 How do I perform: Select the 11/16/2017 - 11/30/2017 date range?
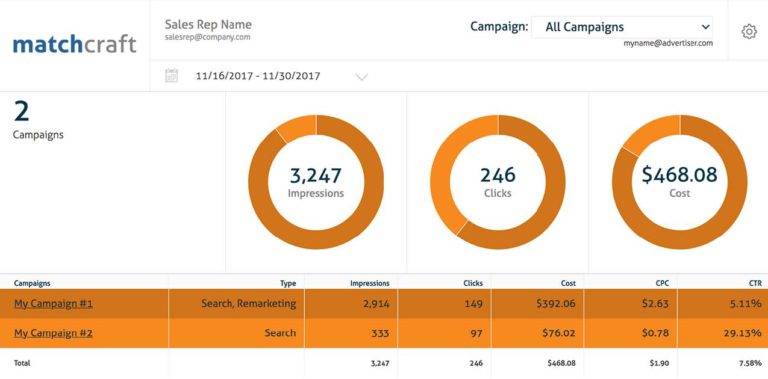(258, 76)
